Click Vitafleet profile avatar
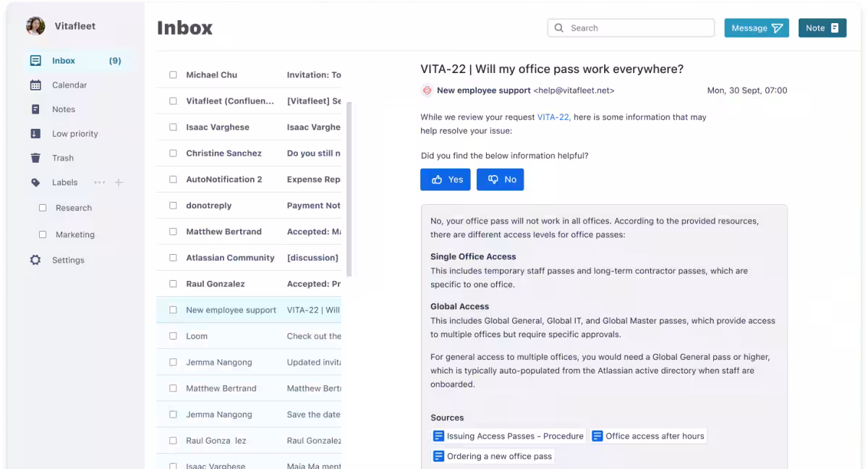 click(35, 26)
